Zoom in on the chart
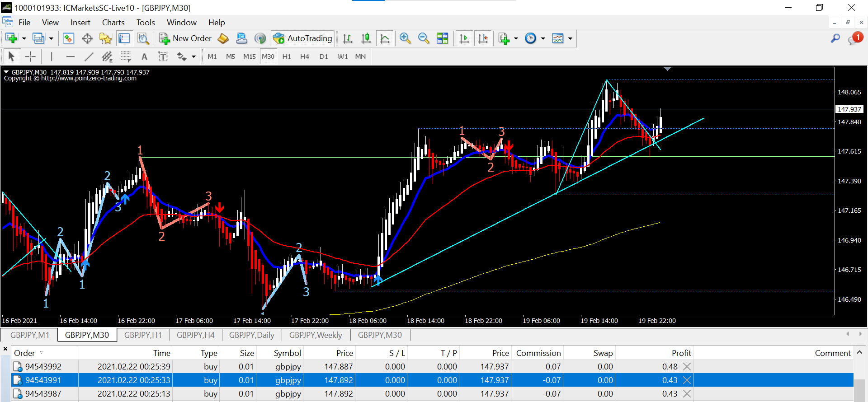The image size is (868, 402). pos(405,38)
